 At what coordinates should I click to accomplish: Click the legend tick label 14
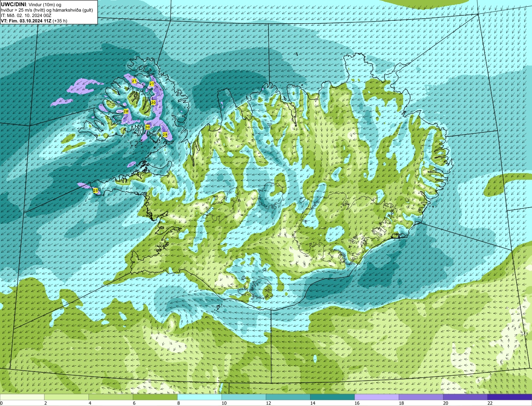(x=313, y=403)
